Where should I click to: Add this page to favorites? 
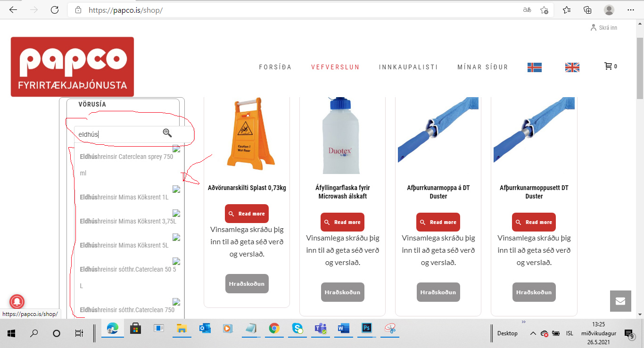pos(544,10)
